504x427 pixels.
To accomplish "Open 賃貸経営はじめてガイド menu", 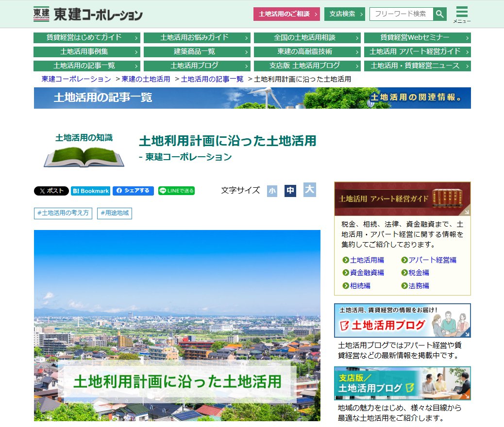I will pos(87,37).
